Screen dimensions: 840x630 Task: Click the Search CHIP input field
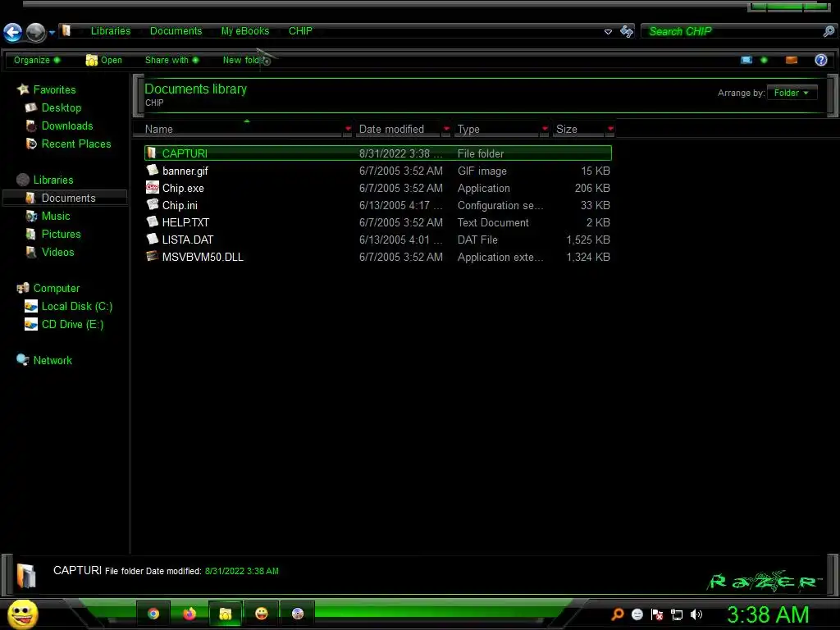733,32
